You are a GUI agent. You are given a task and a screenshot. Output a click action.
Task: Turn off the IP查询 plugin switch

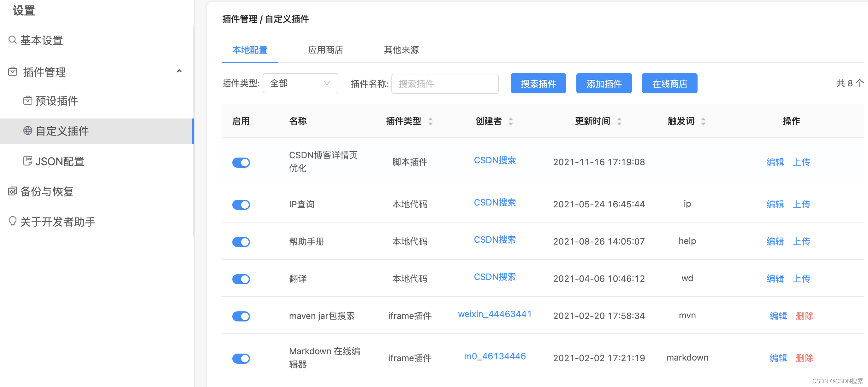click(241, 205)
